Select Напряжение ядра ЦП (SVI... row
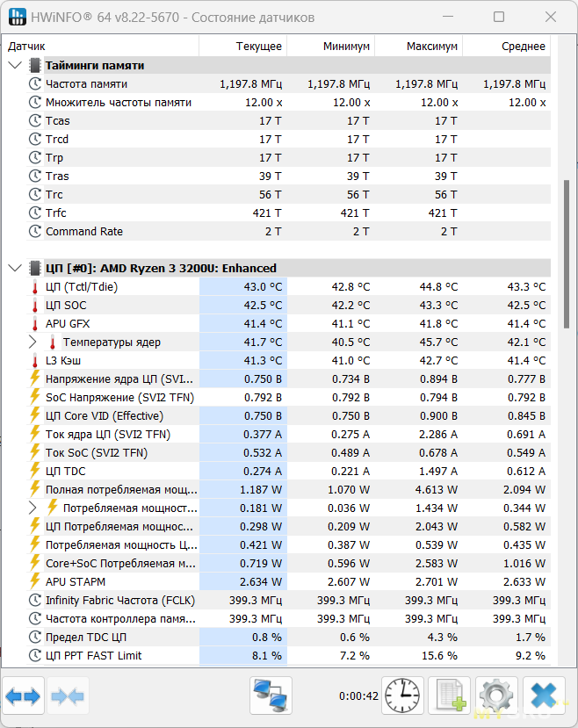 coord(288,378)
